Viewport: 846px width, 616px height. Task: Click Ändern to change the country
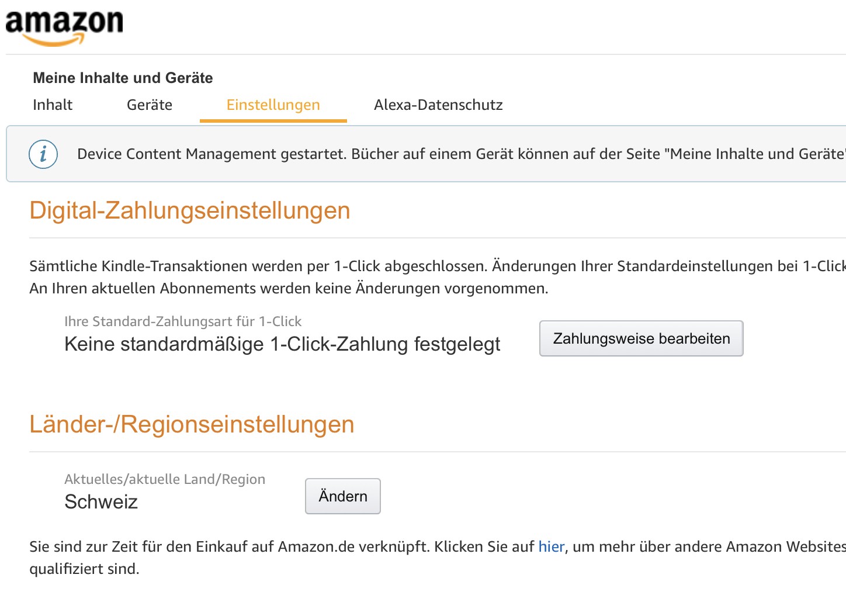[x=343, y=496]
